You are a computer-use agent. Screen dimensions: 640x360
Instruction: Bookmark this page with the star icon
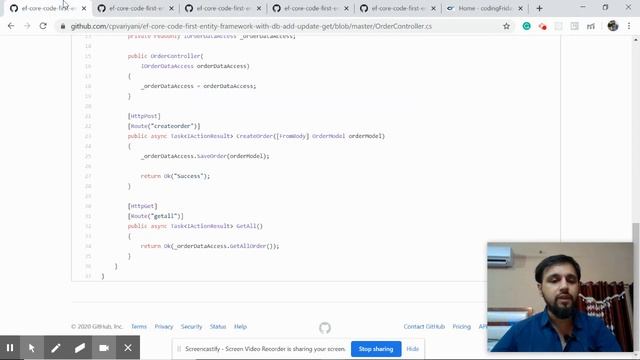pos(506,26)
